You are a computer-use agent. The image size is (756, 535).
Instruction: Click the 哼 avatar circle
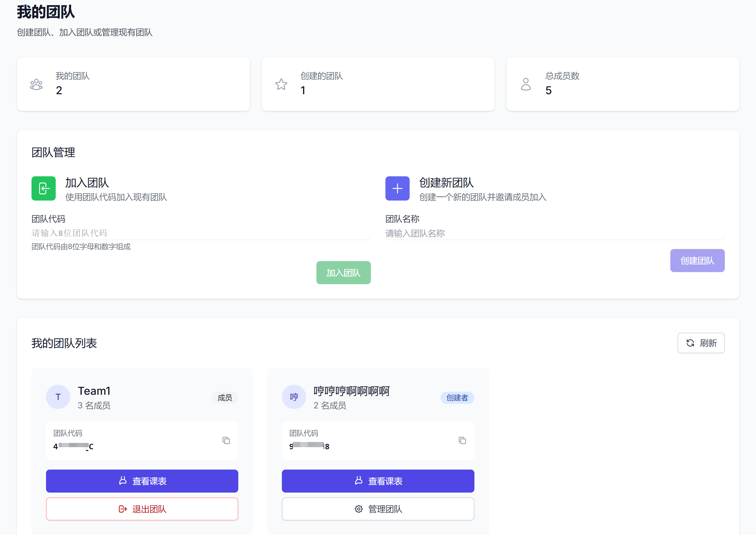coord(294,397)
